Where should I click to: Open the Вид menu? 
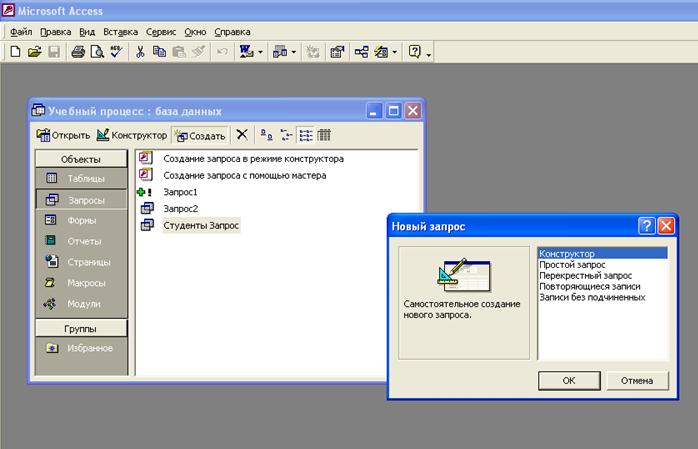point(87,32)
